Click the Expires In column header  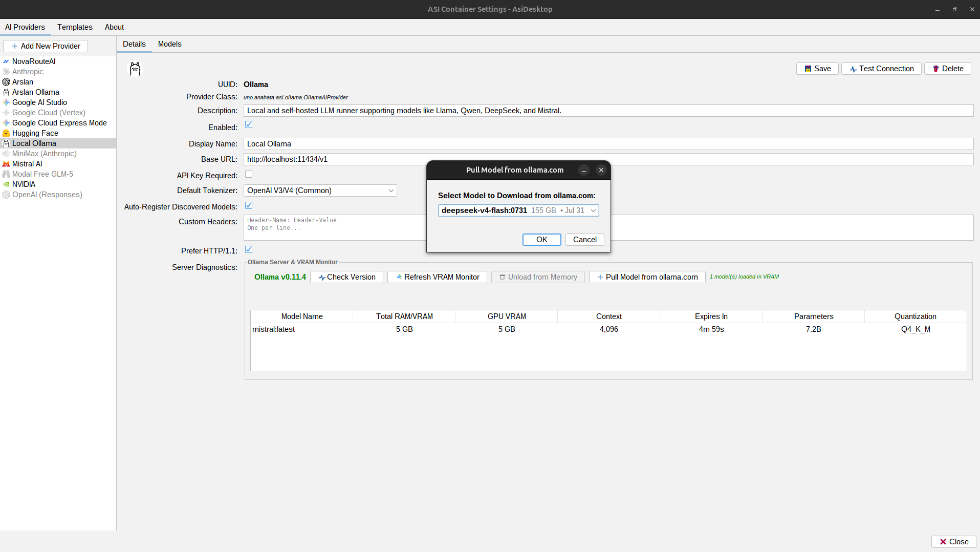point(711,316)
